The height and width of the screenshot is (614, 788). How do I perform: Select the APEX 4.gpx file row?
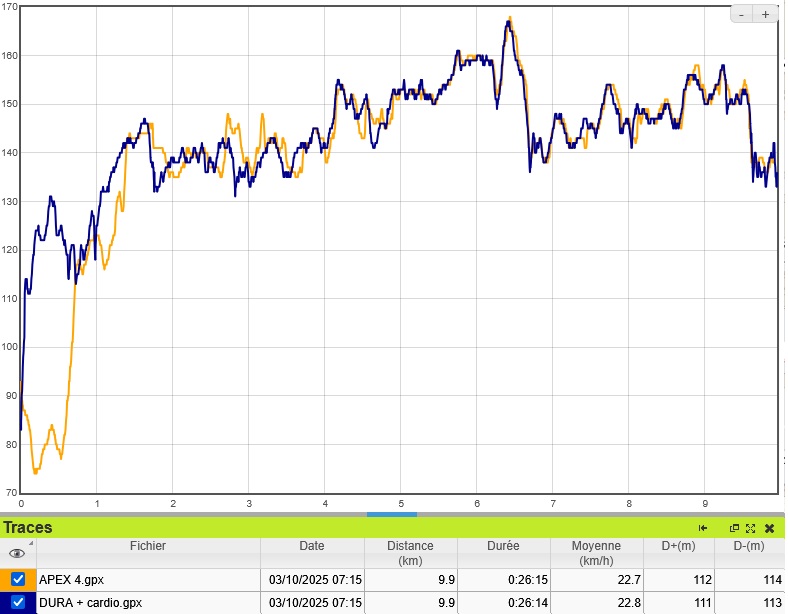[x=148, y=579]
